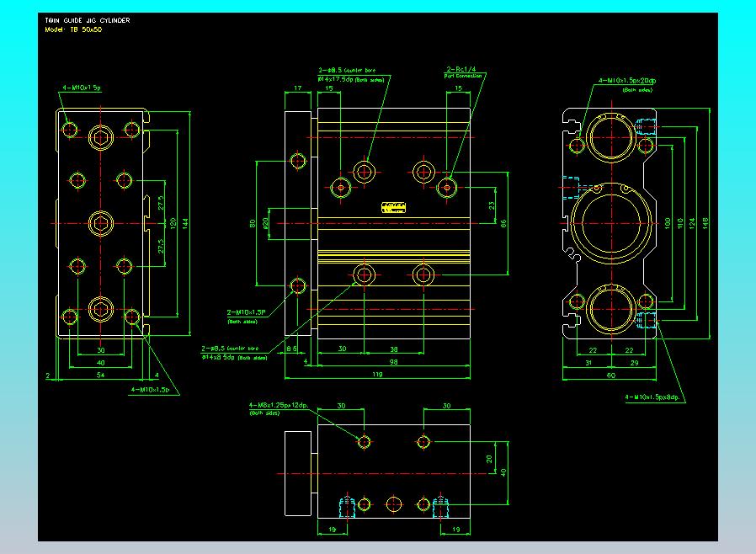Image resolution: width=756 pixels, height=554 pixels.
Task: Click the "4-M10x1.5px20dp" annotation at top right
Action: [x=626, y=81]
